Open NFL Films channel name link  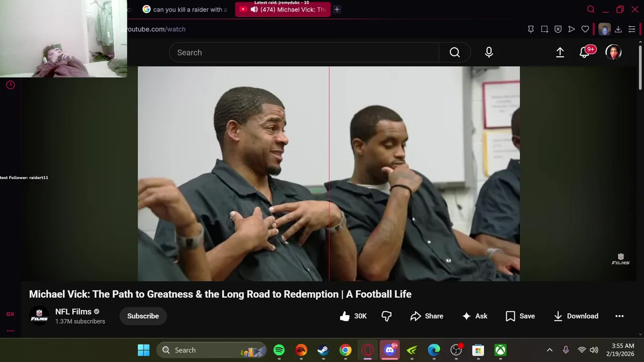tap(73, 312)
